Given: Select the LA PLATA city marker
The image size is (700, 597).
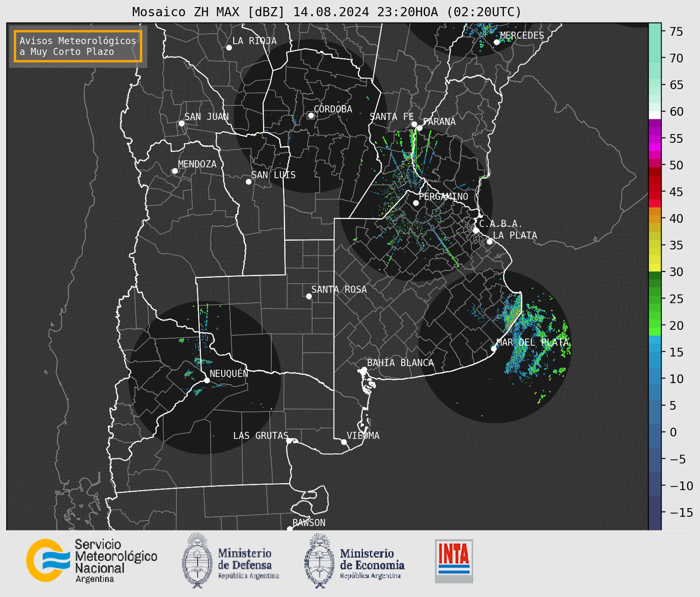Looking at the screenshot, I should point(490,242).
